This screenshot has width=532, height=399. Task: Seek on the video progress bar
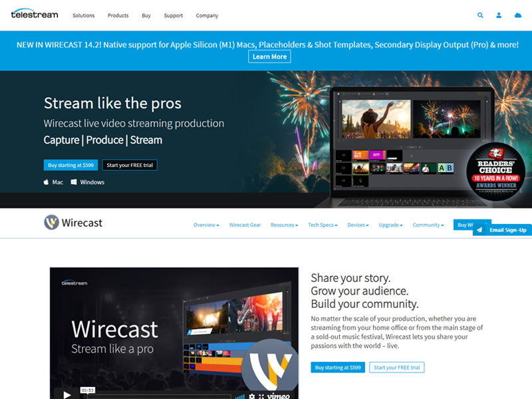point(159,396)
